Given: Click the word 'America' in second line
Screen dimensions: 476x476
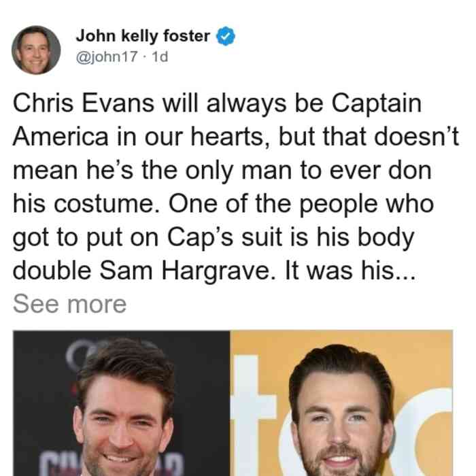Looking at the screenshot, I should 61,137.
